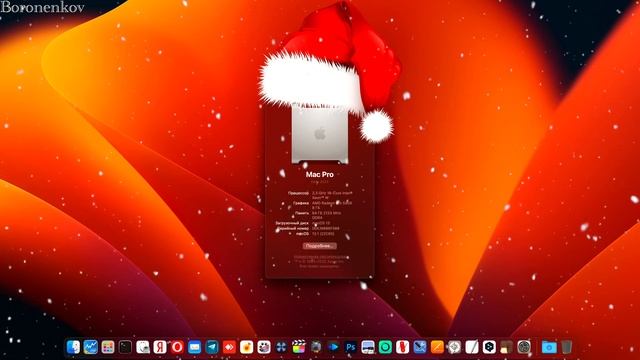This screenshot has height=360, width=640.
Task: Open white notepad-with-pen Dock icon
Action: coord(472,347)
